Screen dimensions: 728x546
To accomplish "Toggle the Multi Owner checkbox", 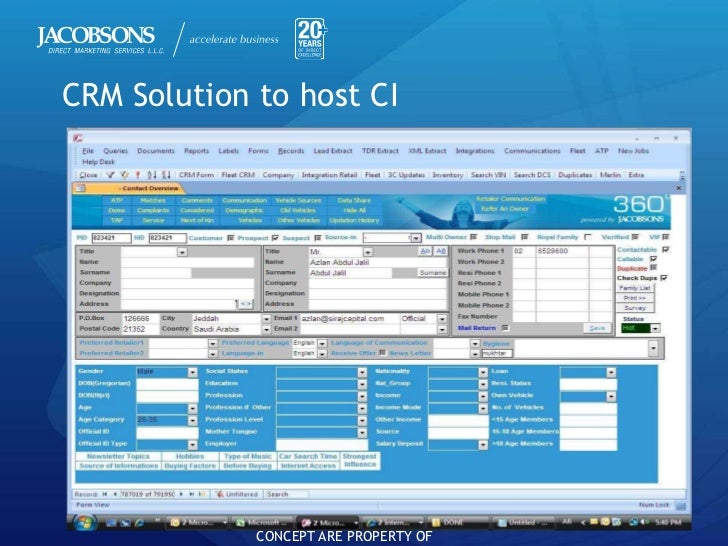I will pos(474,237).
